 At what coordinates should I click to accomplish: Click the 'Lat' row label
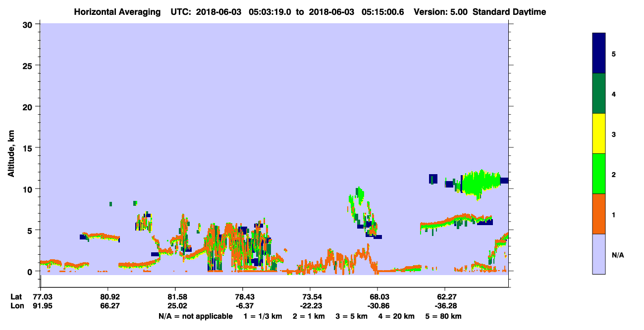(16, 297)
